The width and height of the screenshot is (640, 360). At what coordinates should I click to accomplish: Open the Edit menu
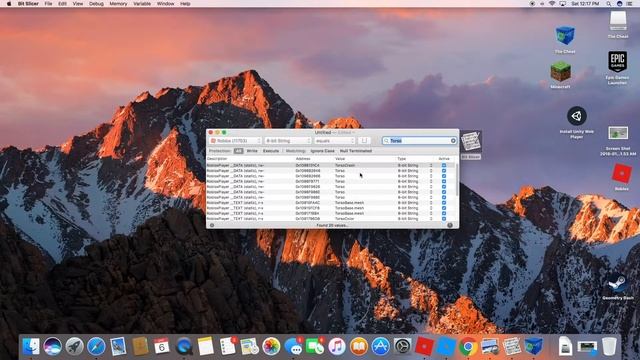click(62, 4)
